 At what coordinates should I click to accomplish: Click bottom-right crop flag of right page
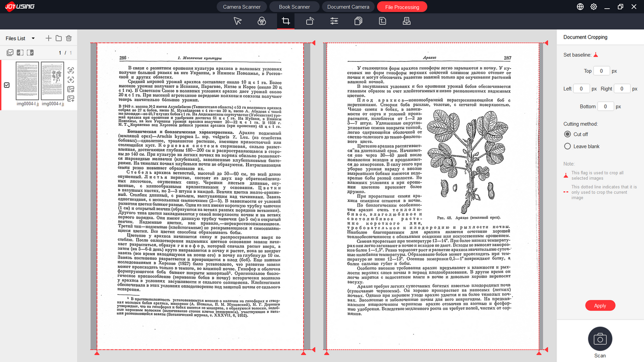[539, 353]
